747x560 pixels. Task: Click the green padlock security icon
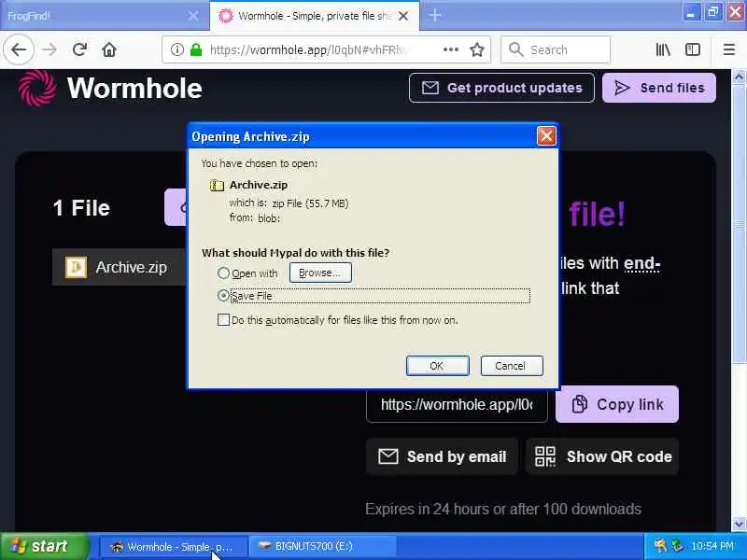coord(196,49)
